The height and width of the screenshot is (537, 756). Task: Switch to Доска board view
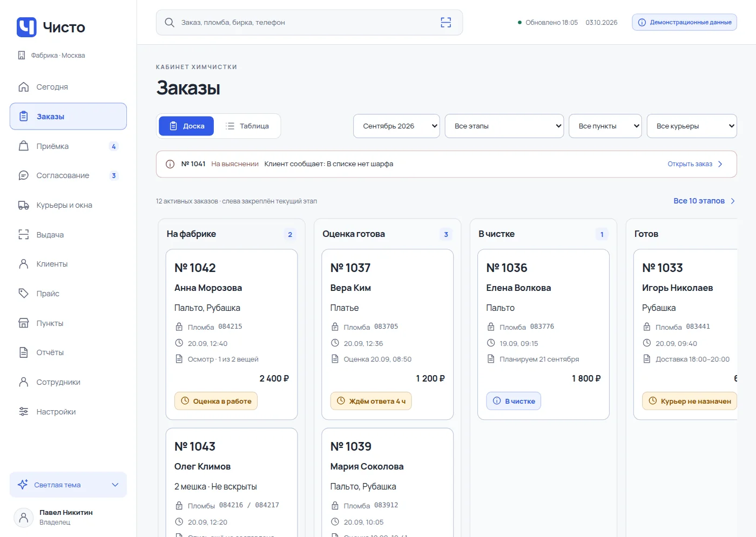pos(186,126)
